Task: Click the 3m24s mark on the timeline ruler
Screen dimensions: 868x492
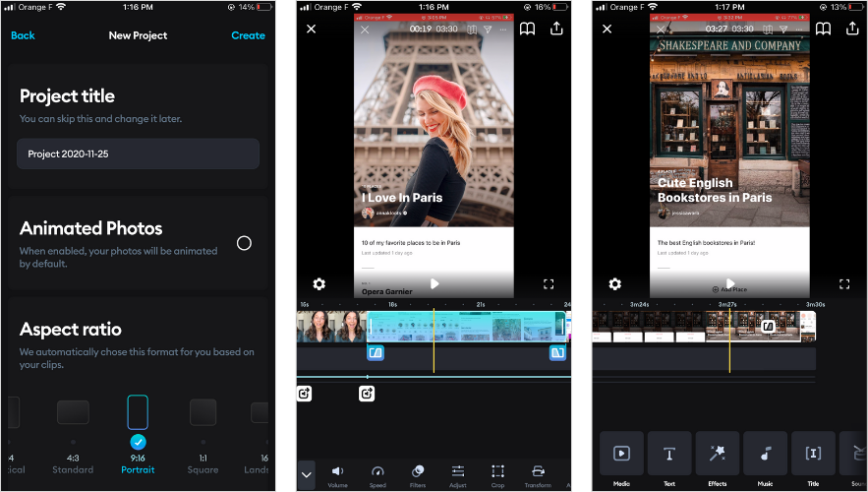Action: [x=639, y=305]
